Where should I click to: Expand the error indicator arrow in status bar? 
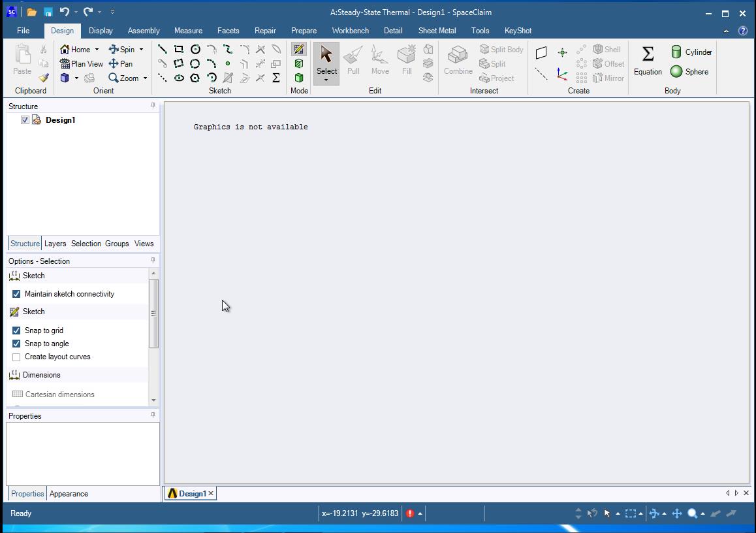(x=420, y=513)
